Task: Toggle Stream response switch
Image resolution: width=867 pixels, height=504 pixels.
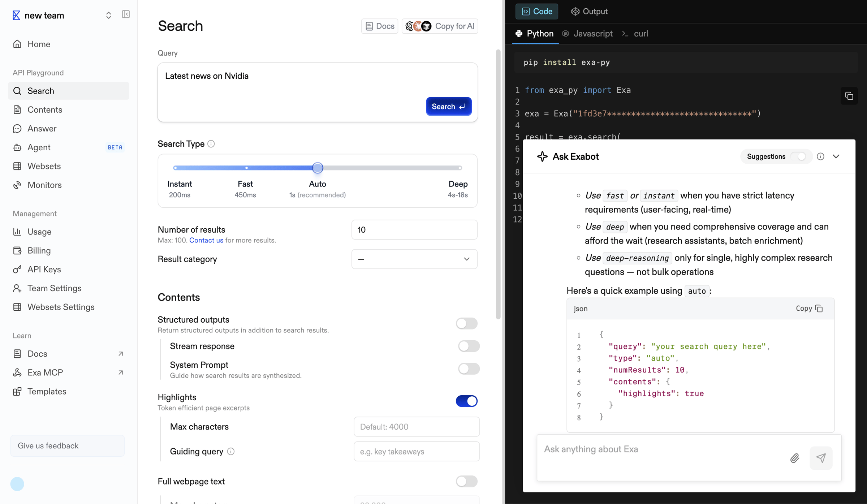Action: 469,346
